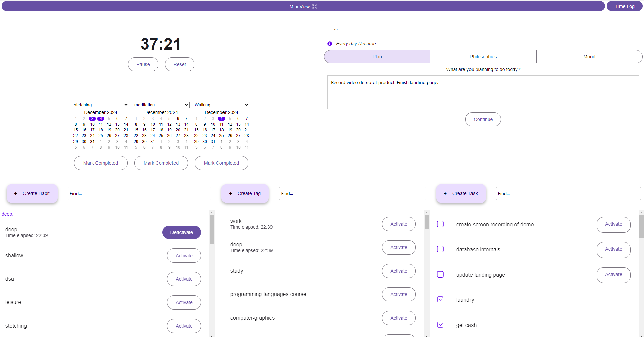Viewport: 644px width, 337px height.
Task: Switch to the Philosophies tab
Action: coord(483,57)
